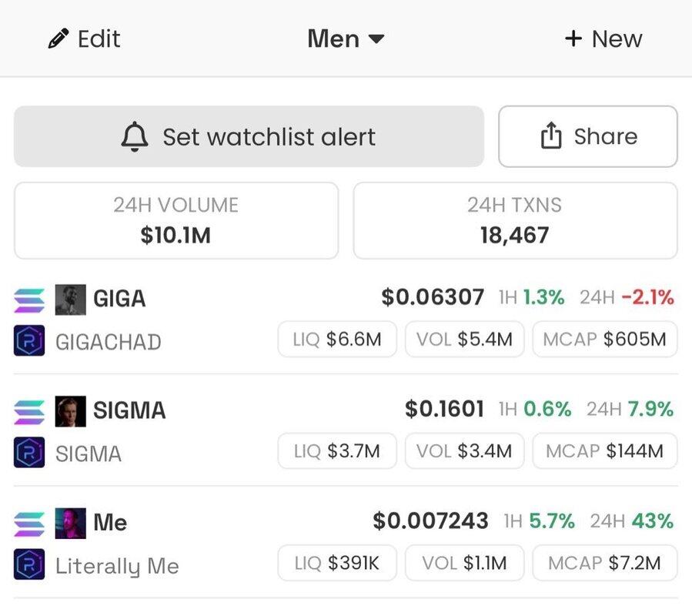This screenshot has height=616, width=692.
Task: Click SIGMA's LIQ $3.7M badge
Action: coord(336,451)
